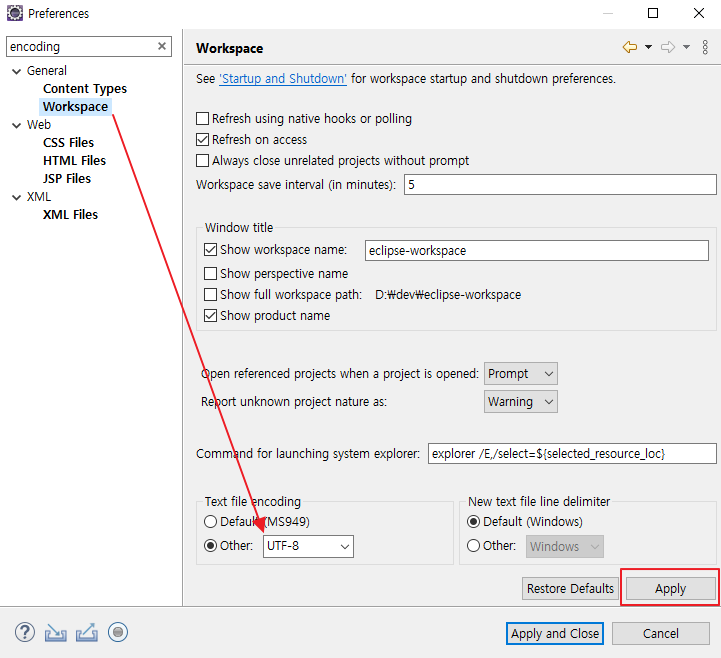Maximize the Preferences window
Image resolution: width=721 pixels, height=658 pixels.
click(x=653, y=13)
